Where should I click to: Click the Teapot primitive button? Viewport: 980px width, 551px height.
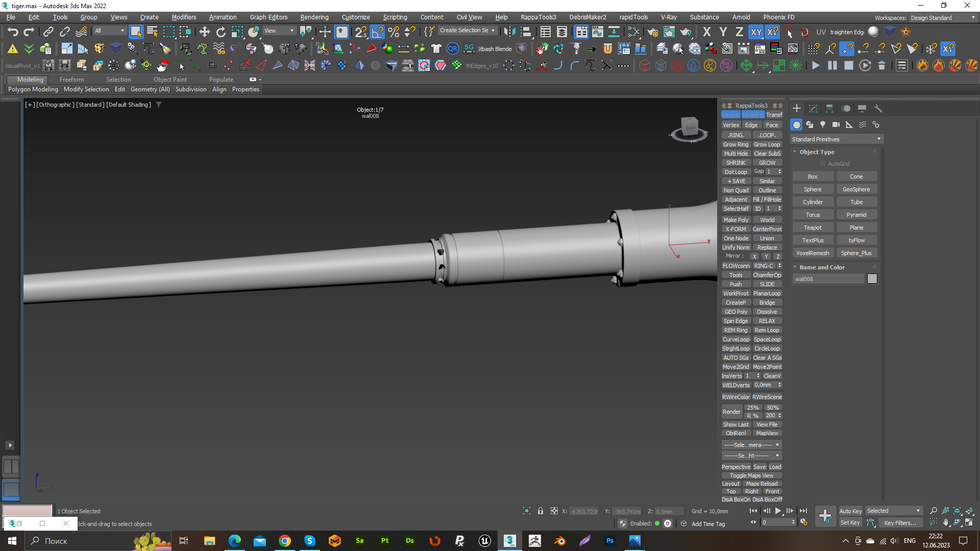tap(813, 228)
